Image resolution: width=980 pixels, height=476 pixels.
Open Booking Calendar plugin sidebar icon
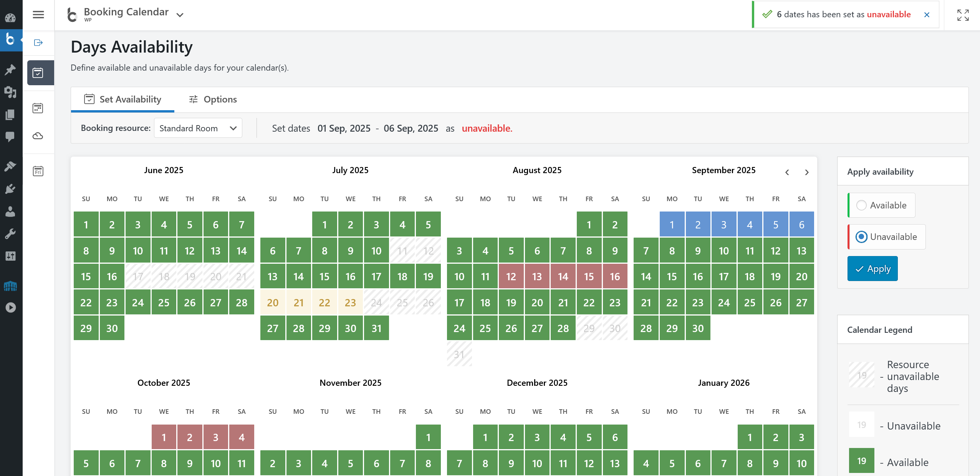tap(10, 39)
